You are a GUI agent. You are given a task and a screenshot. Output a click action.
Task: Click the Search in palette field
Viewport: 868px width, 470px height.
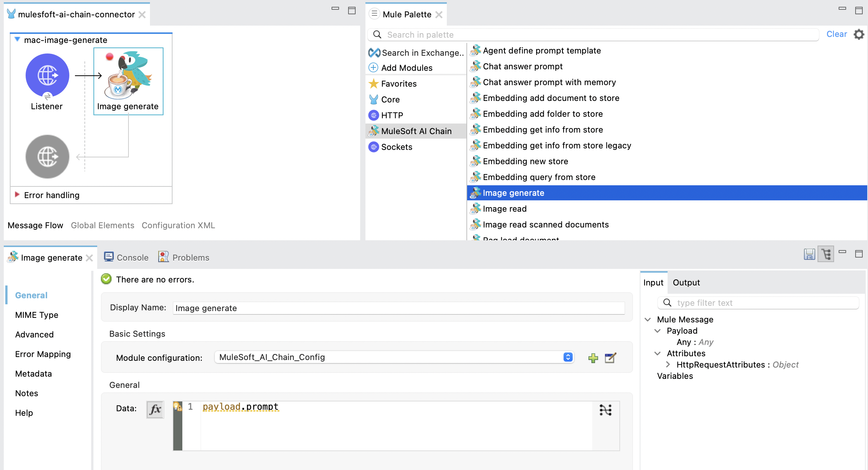coord(593,35)
